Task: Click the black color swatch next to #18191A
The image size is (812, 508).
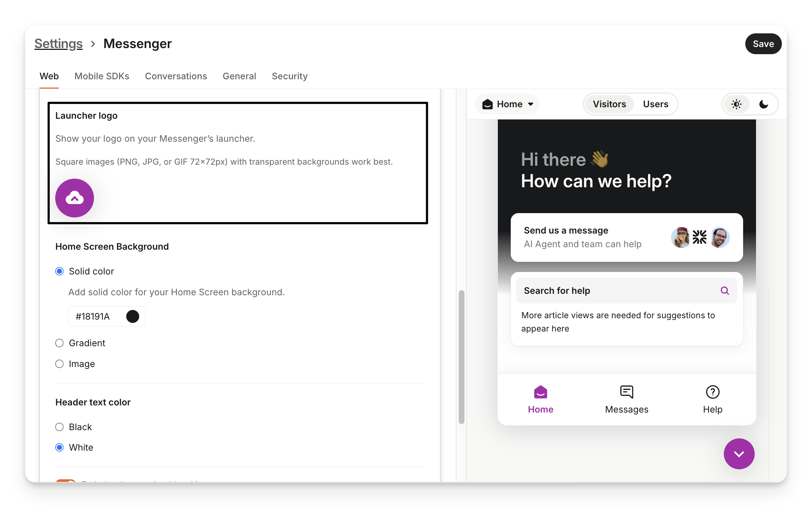Action: [133, 316]
